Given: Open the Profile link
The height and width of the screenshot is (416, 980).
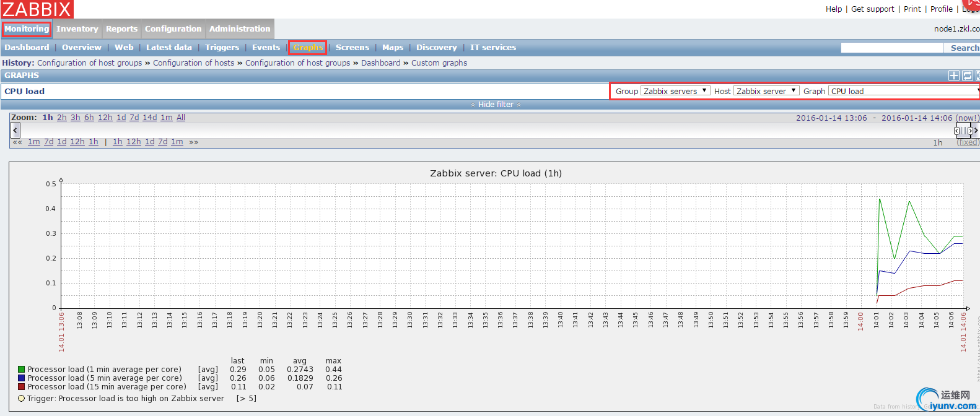Looking at the screenshot, I should 942,9.
